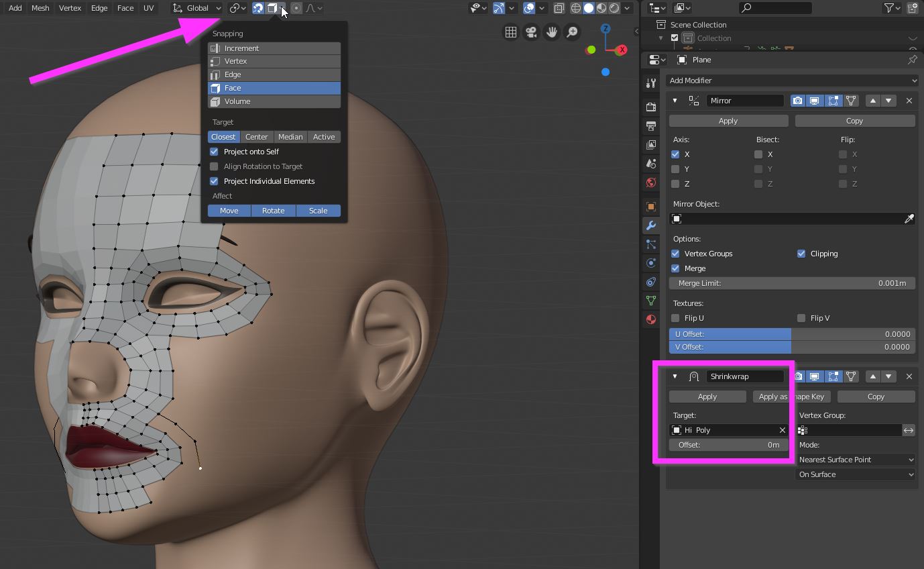Viewport: 924px width, 569px height.
Task: Select Vertex snapping type
Action: click(274, 61)
